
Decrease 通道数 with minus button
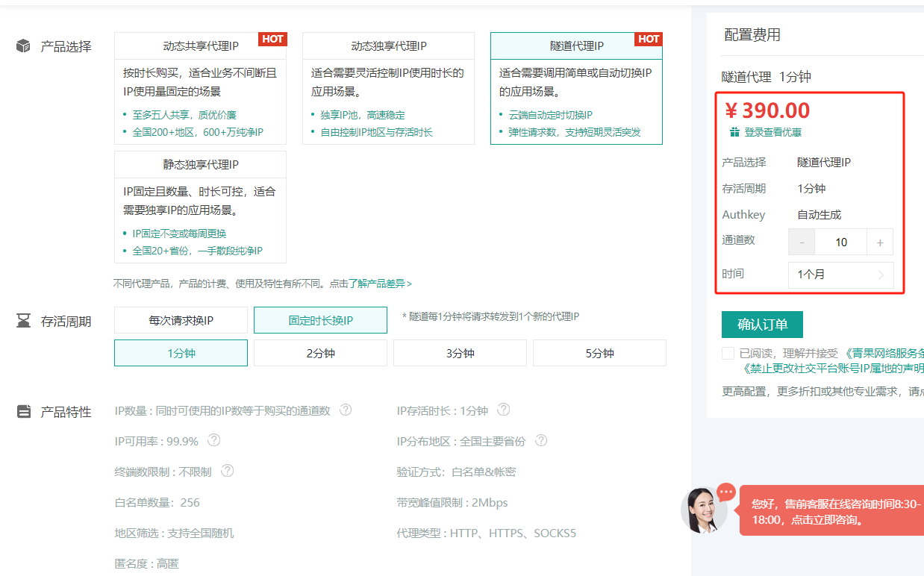[802, 242]
